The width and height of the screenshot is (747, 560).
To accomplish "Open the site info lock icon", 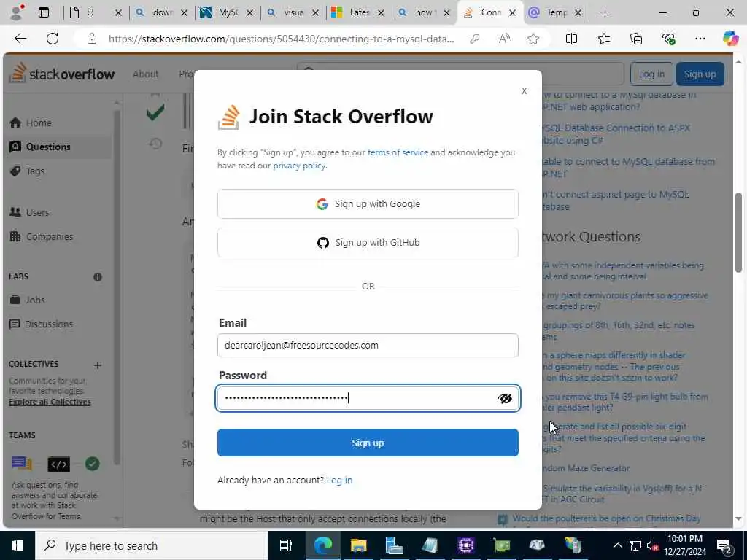I will tap(92, 39).
